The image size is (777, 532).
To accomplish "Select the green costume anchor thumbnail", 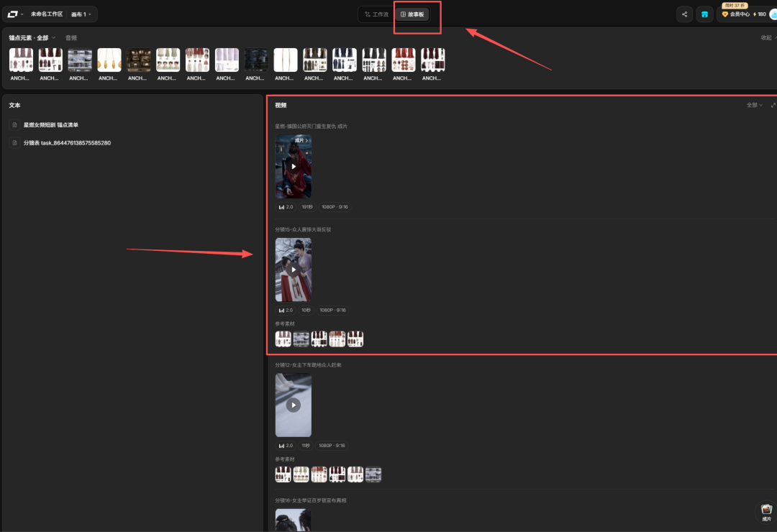I will 168,60.
